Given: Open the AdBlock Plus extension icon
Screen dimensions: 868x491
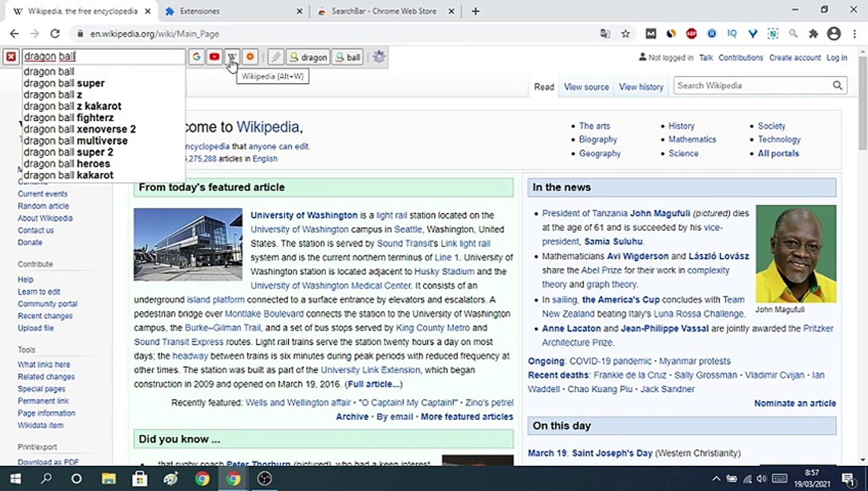Looking at the screenshot, I should tap(691, 33).
